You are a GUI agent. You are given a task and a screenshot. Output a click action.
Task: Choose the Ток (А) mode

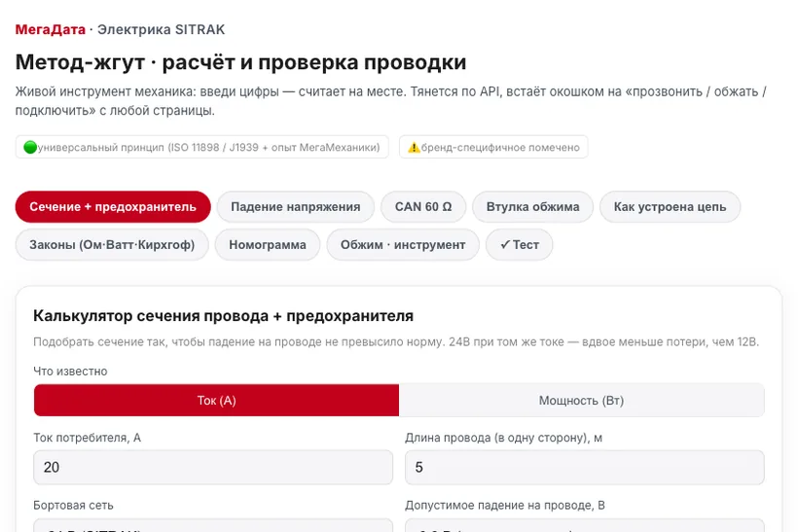point(217,401)
